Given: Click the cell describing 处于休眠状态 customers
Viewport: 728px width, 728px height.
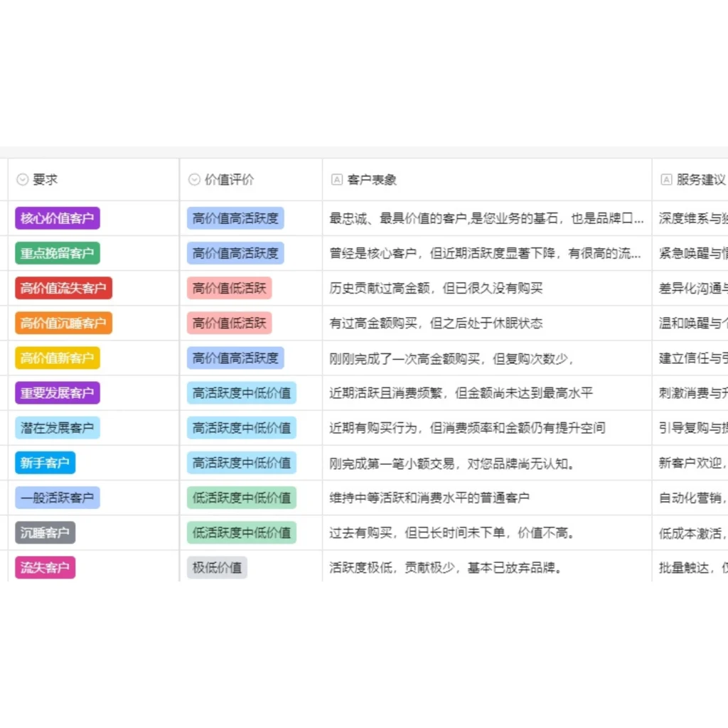Looking at the screenshot, I should click(x=436, y=323).
